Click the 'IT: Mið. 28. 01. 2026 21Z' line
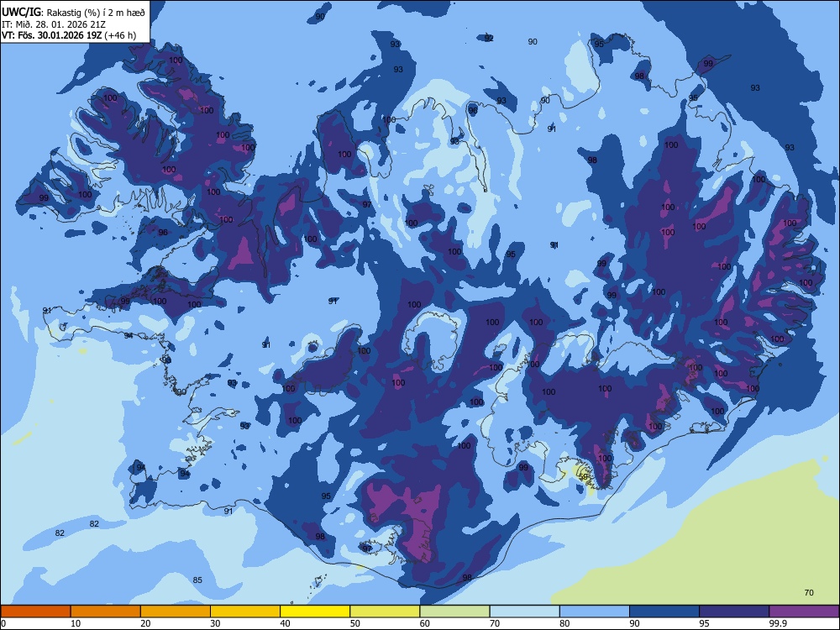This screenshot has height=630, width=840. point(54,24)
